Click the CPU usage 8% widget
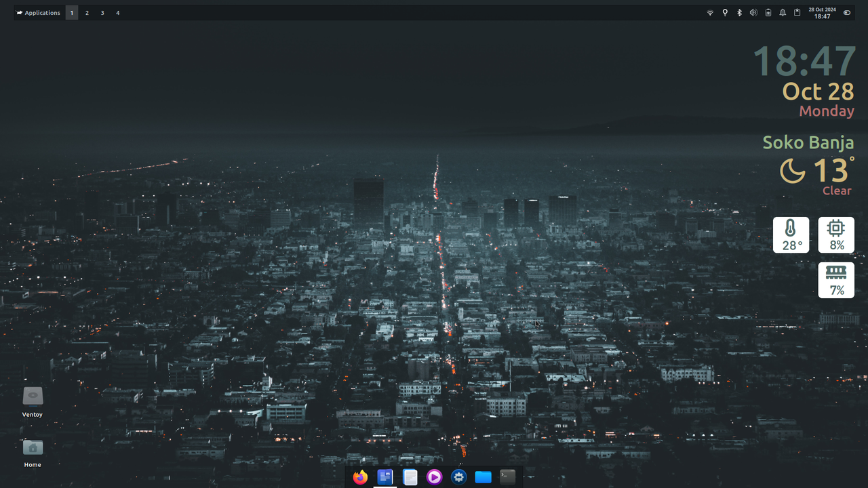Image resolution: width=868 pixels, height=488 pixels. [836, 235]
